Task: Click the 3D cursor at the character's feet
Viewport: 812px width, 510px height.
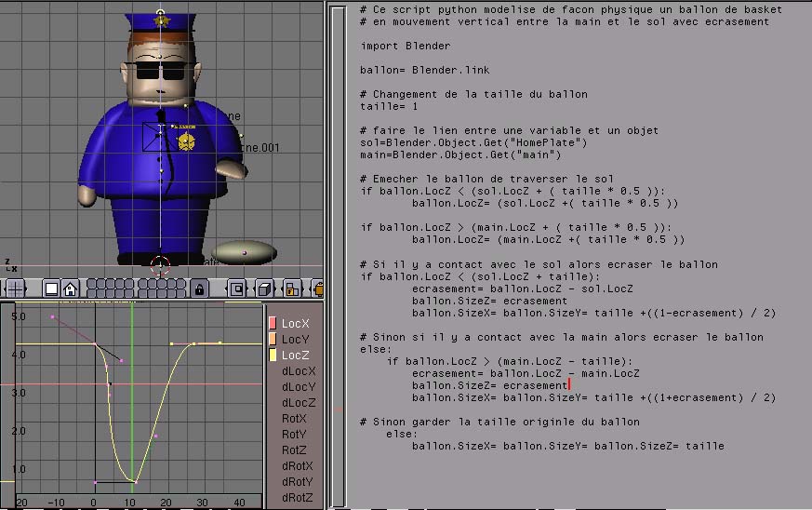Action: pos(160,264)
